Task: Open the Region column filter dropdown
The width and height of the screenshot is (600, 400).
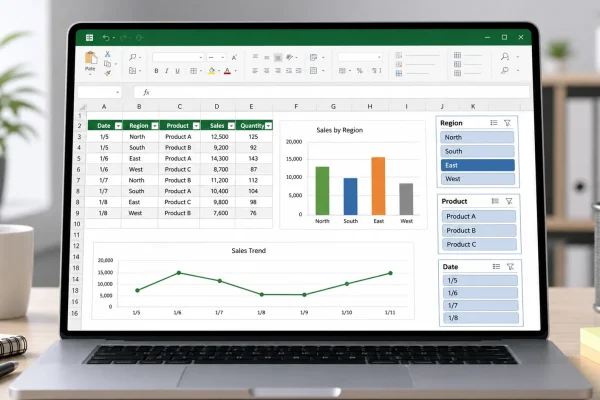Action: (x=155, y=126)
